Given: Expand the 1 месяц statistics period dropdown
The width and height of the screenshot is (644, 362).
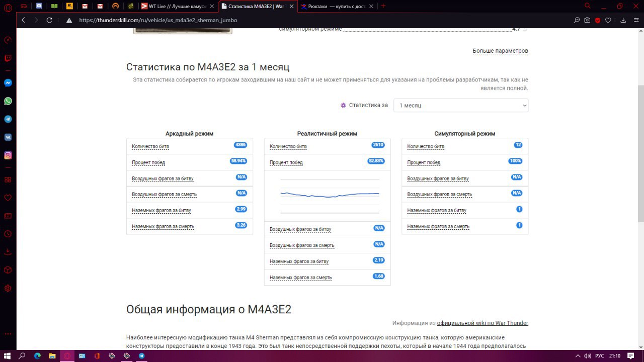Looking at the screenshot, I should coord(461,105).
